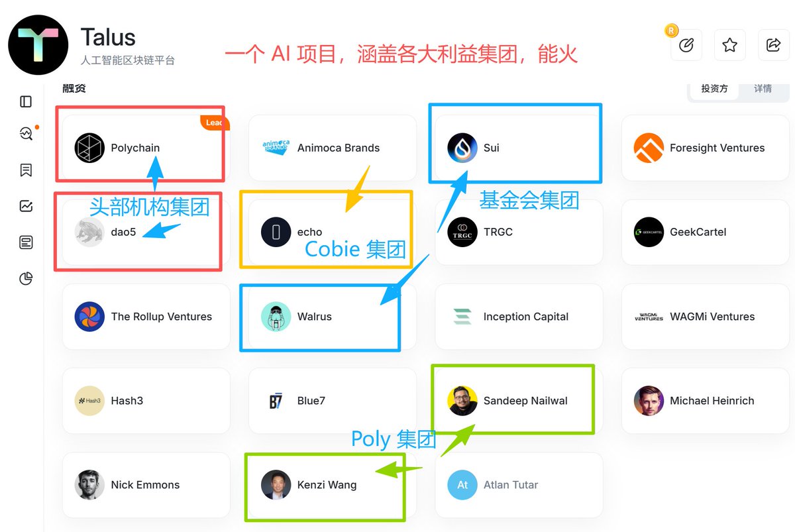Image resolution: width=795 pixels, height=532 pixels.
Task: Open the Animoca Brands investor card
Action: click(x=333, y=148)
